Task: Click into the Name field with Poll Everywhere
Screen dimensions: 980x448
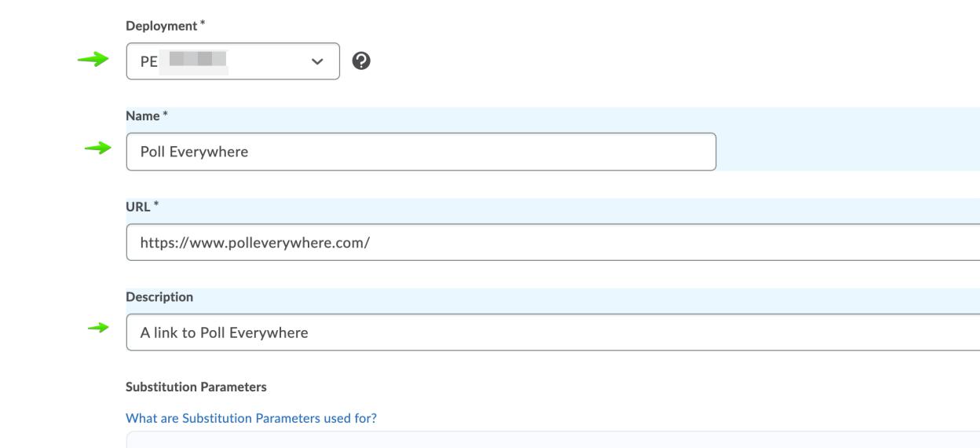Action: coord(421,152)
